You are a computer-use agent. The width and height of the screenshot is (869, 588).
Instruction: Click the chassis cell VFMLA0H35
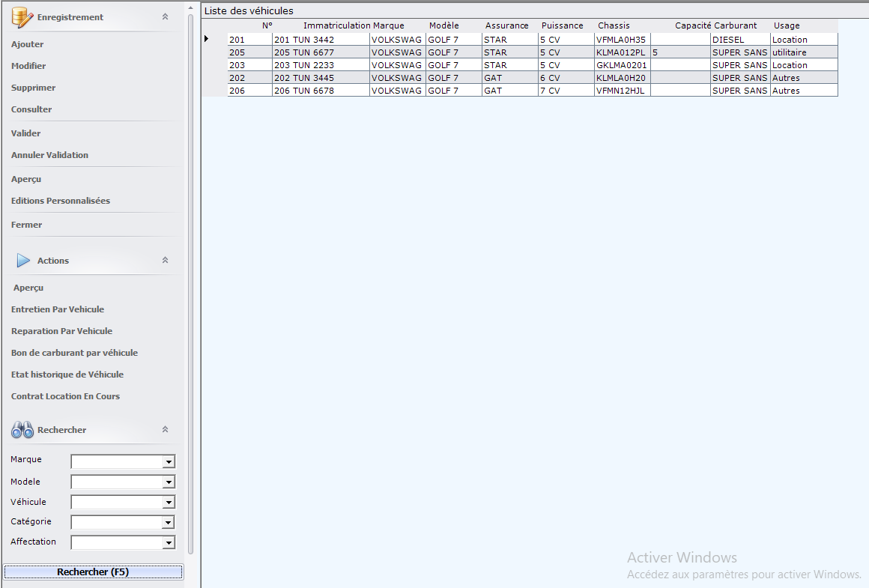(623, 40)
